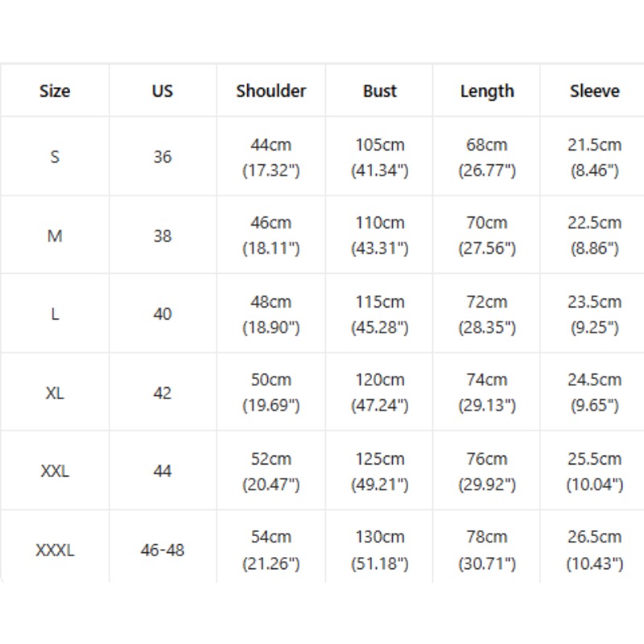Select the M size cell
The width and height of the screenshot is (644, 644).
tap(55, 235)
